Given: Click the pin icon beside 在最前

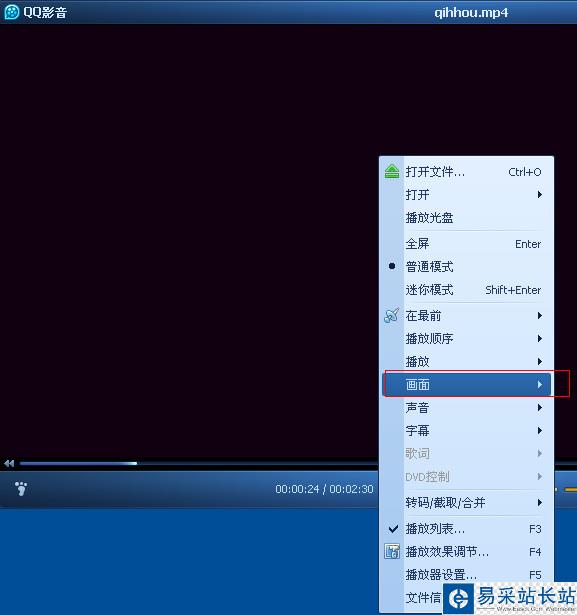Looking at the screenshot, I should (x=391, y=315).
